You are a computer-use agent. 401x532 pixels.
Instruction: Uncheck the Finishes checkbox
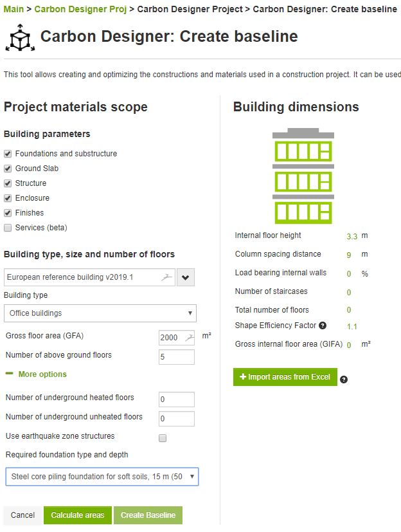[x=8, y=213]
